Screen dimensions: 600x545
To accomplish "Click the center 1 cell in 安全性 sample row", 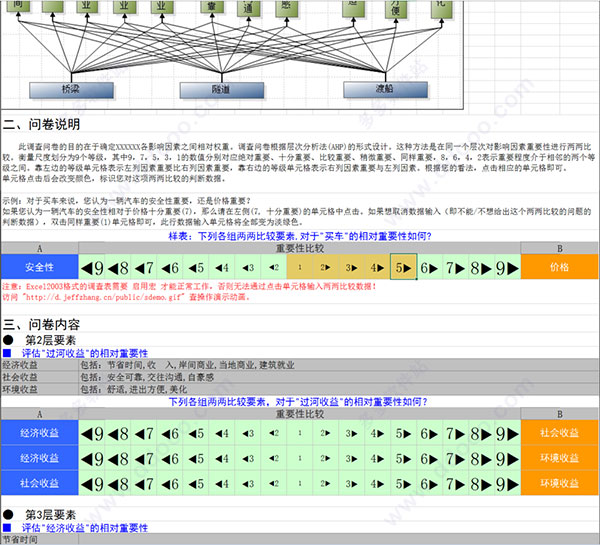I will click(300, 268).
